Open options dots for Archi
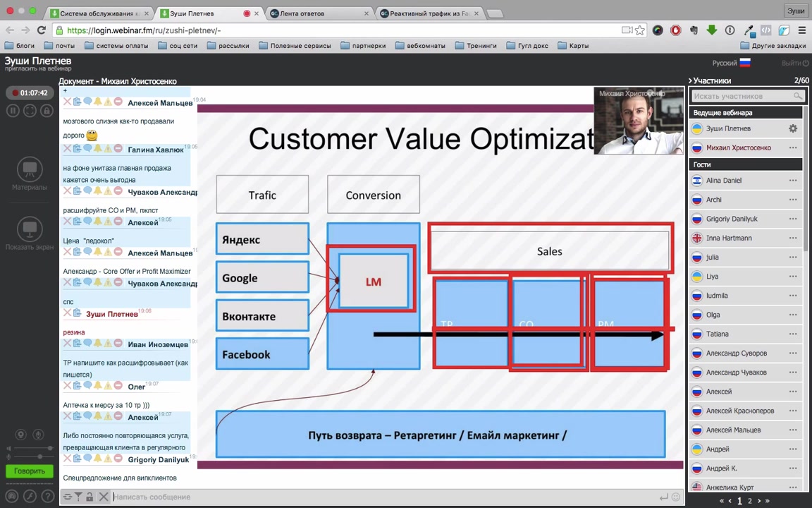 793,200
